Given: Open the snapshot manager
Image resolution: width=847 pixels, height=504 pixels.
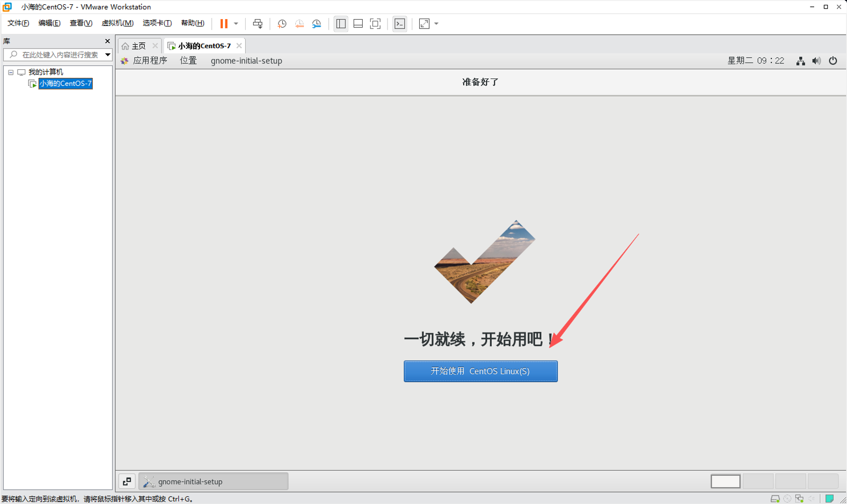Looking at the screenshot, I should click(x=317, y=24).
